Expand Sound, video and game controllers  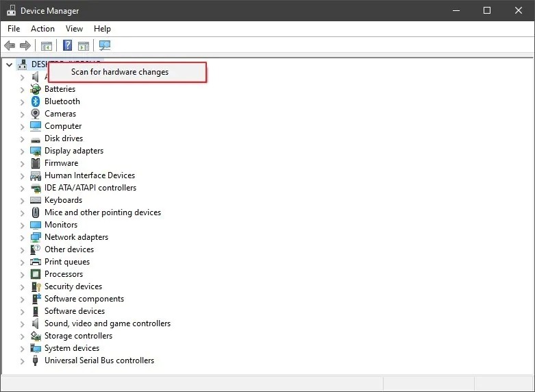point(22,324)
